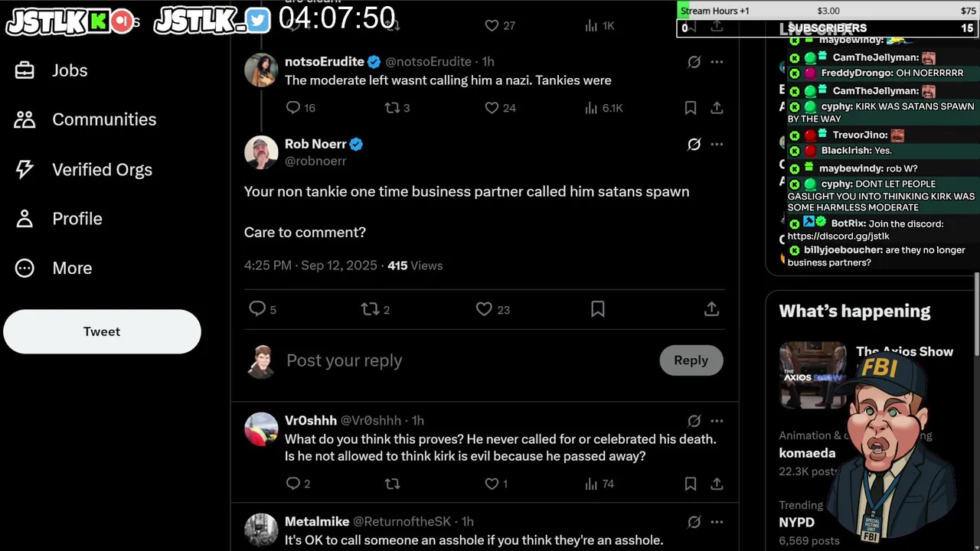Expand three-dot menu on Vr0shhh's reply
The width and height of the screenshot is (980, 551).
coord(717,421)
